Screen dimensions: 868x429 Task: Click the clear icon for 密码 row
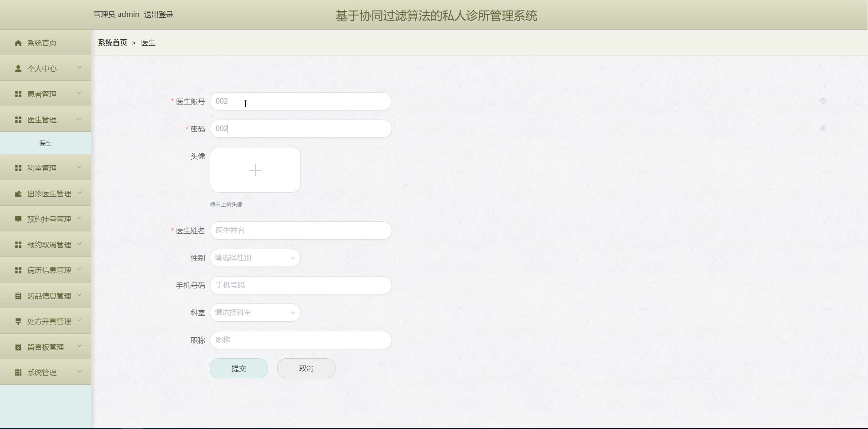[823, 128]
